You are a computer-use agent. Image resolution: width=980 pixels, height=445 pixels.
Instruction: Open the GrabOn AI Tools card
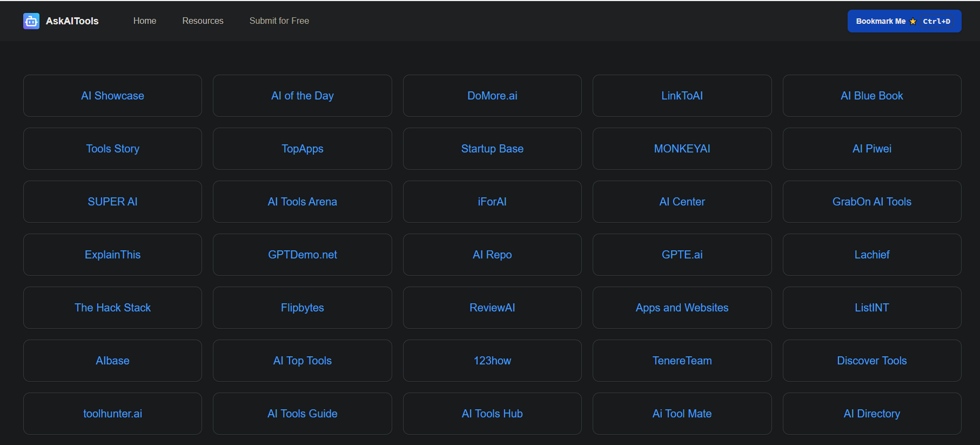(871, 202)
